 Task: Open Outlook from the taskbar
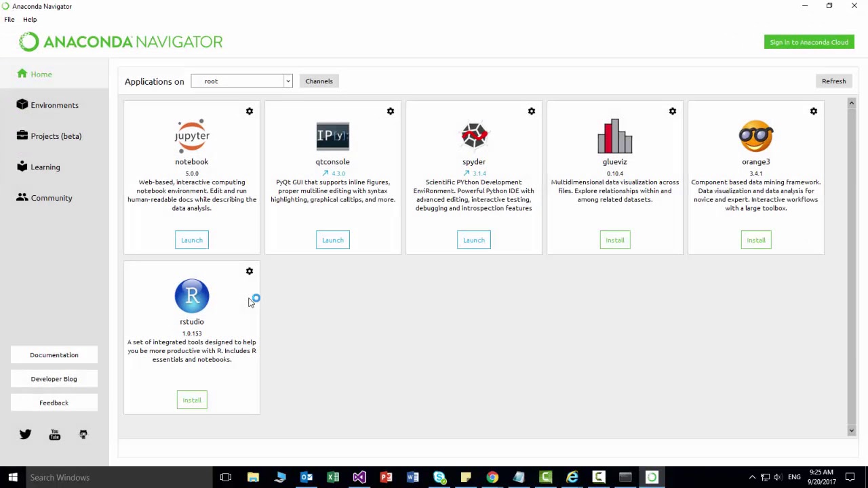tap(307, 477)
